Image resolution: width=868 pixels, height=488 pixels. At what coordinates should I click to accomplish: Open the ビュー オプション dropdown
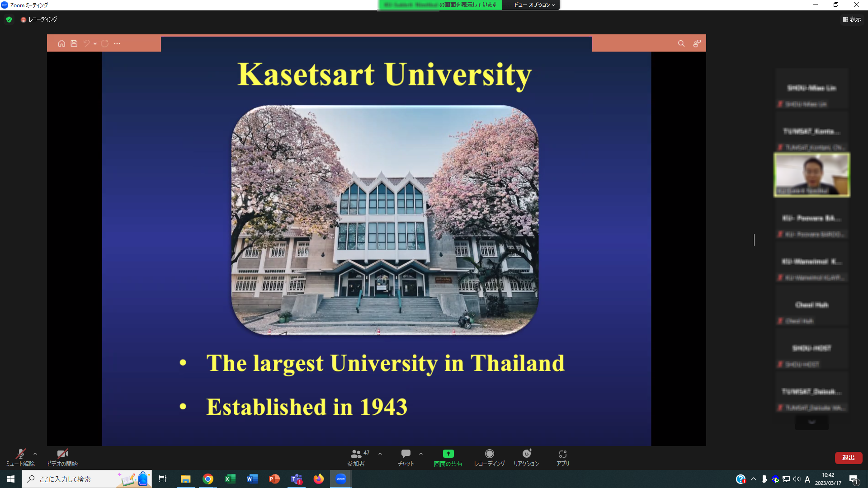click(x=534, y=5)
